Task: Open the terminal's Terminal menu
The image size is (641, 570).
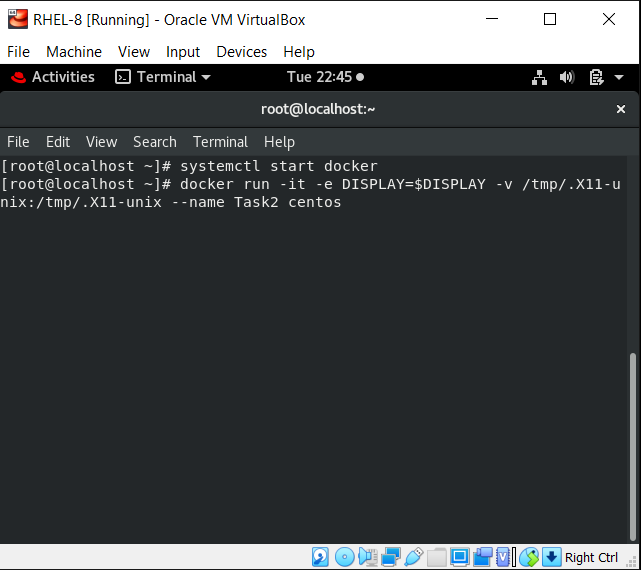Action: tap(220, 142)
